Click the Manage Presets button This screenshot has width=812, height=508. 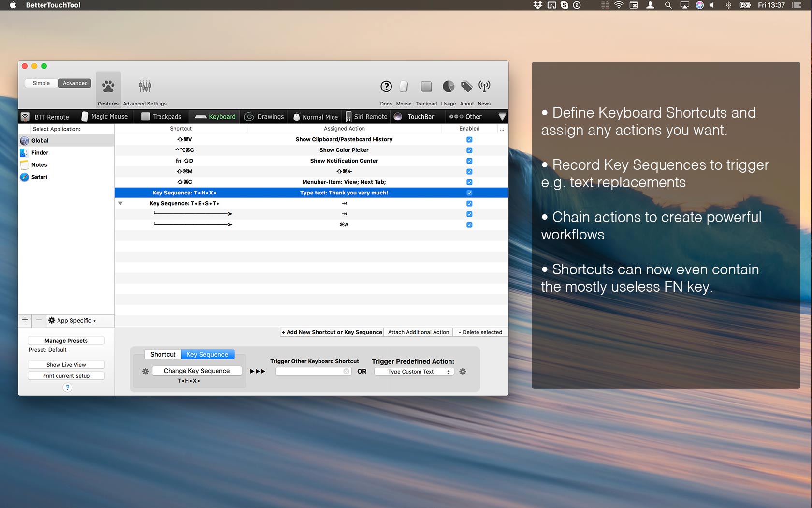[66, 340]
